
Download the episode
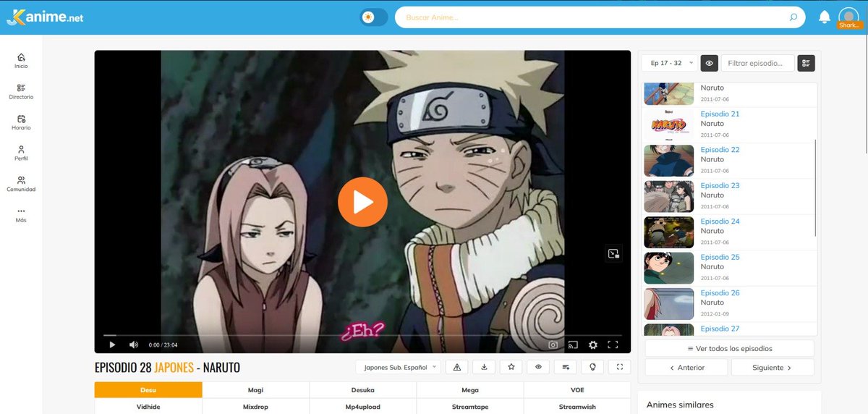[484, 367]
